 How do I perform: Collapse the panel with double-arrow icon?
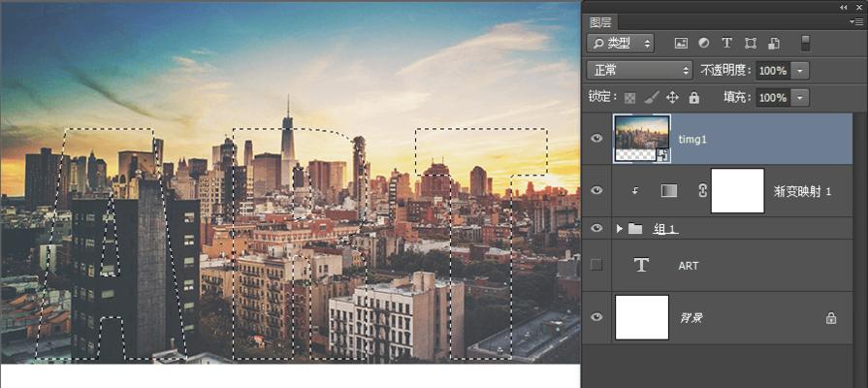[843, 6]
